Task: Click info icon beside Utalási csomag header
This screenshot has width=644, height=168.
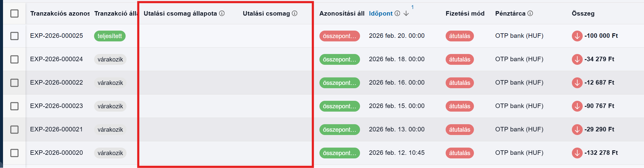Action: click(295, 13)
